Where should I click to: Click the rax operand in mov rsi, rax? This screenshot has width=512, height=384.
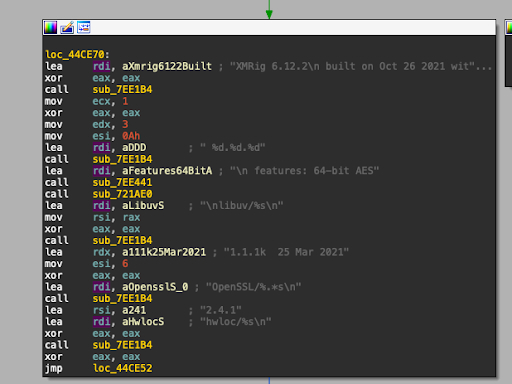tap(131, 217)
